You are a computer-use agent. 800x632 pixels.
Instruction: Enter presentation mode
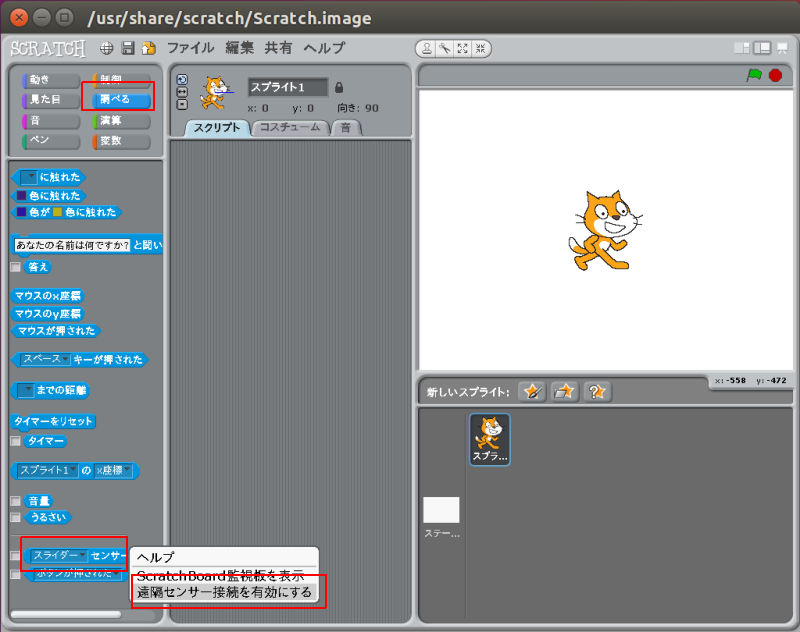(782, 48)
